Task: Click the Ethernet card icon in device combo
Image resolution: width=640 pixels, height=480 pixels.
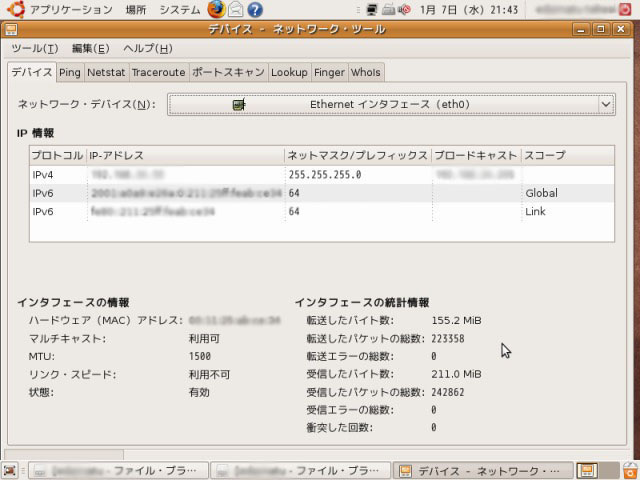Action: tap(239, 104)
